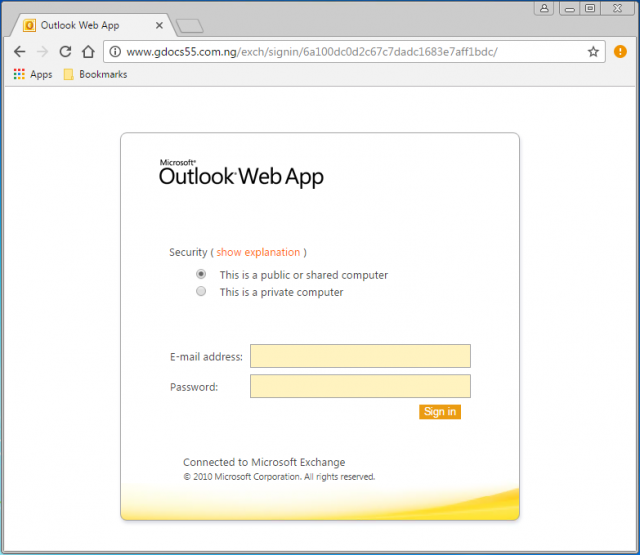The image size is (640, 555).
Task: Minimize the browser window
Action: pyautogui.click(x=570, y=8)
